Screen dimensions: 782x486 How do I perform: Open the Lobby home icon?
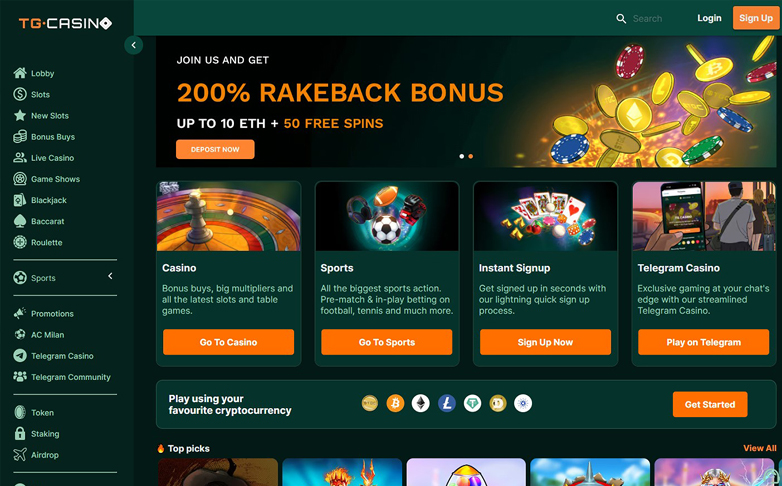coord(20,73)
